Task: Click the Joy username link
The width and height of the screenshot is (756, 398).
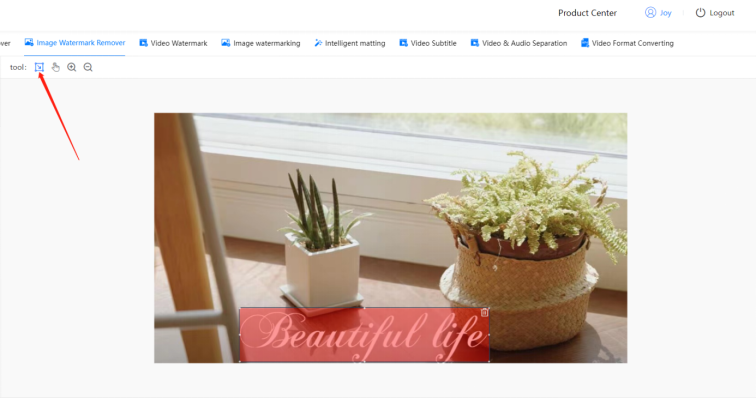Action: (666, 13)
